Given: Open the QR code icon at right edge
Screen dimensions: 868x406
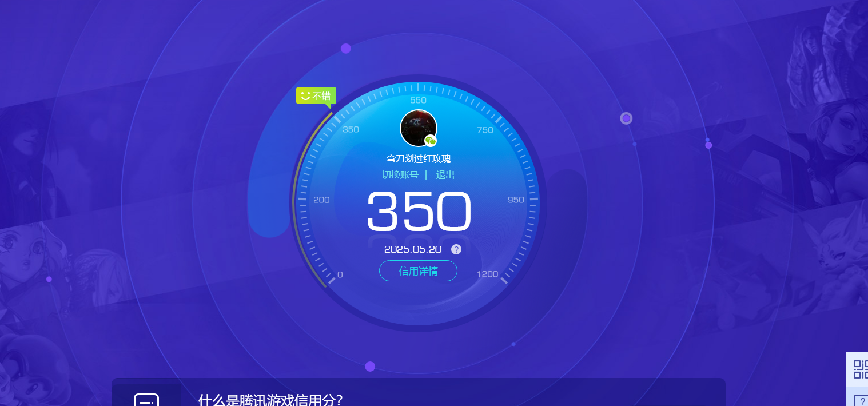Looking at the screenshot, I should click(x=859, y=369).
